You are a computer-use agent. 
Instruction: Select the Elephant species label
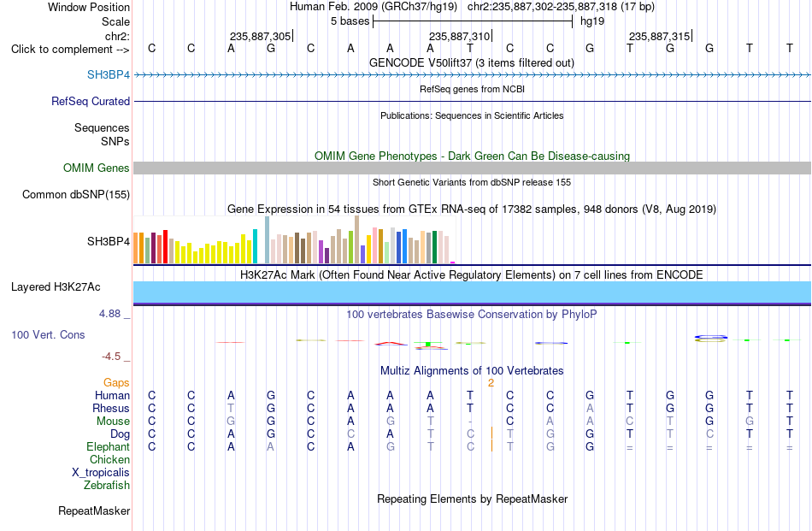pyautogui.click(x=108, y=446)
